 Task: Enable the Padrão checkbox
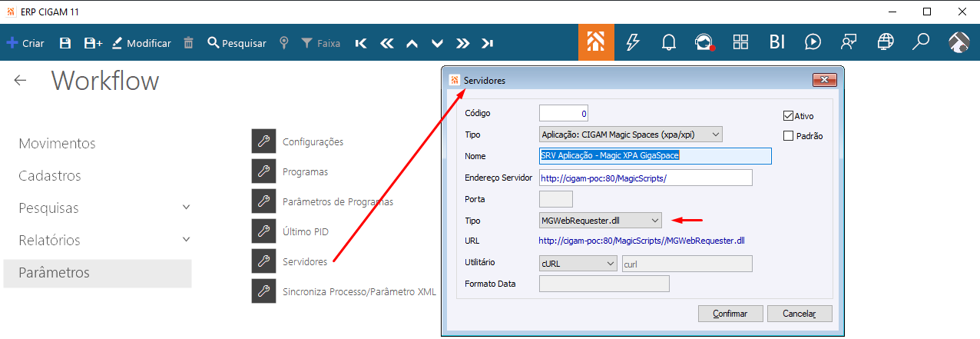(x=788, y=136)
